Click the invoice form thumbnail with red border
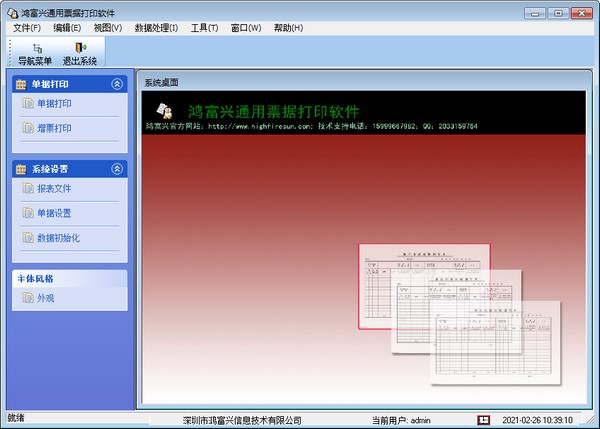Screen dimensions: 600x429 (x=424, y=286)
